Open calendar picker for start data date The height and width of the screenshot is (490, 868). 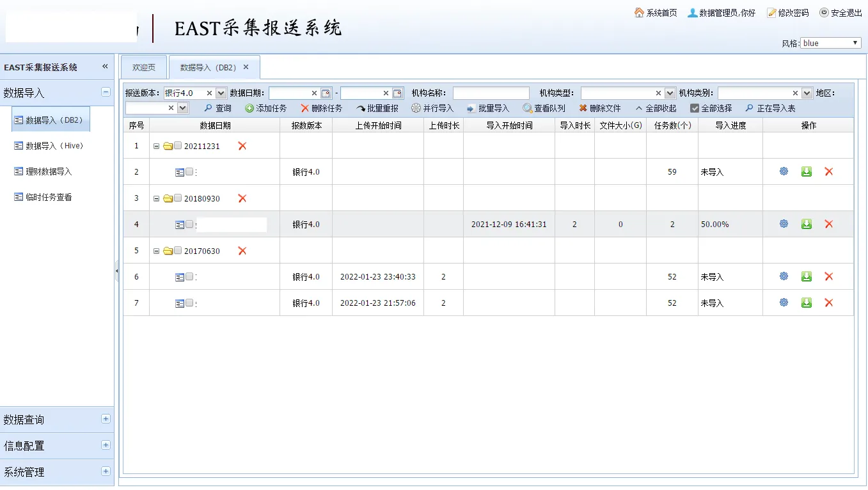click(x=326, y=93)
